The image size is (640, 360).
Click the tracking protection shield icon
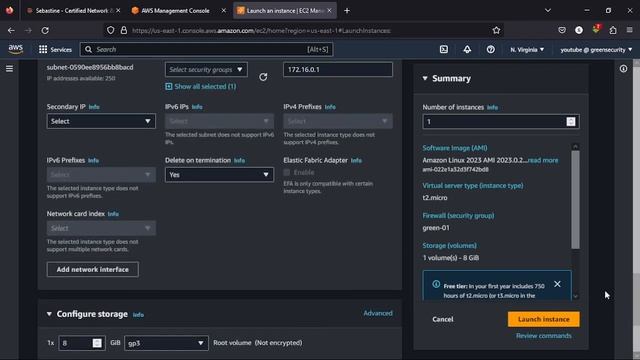click(x=111, y=30)
